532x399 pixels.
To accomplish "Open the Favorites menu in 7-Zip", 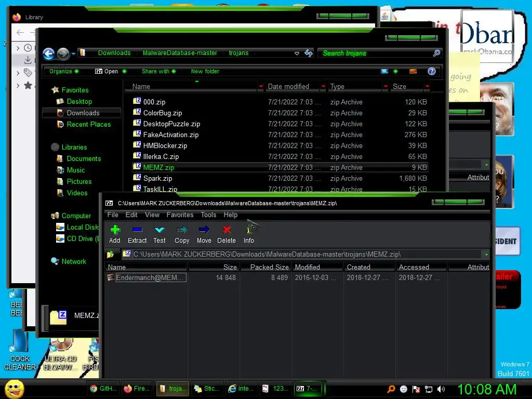I will point(180,215).
